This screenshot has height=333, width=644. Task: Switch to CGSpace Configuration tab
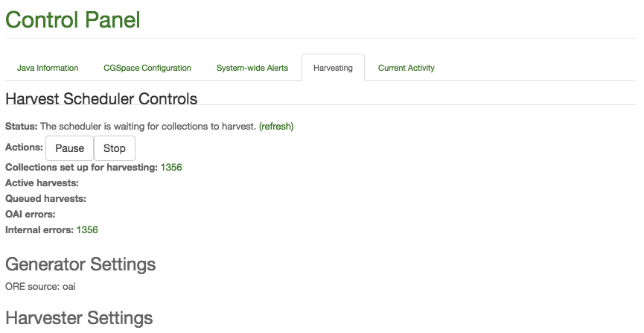tap(147, 68)
